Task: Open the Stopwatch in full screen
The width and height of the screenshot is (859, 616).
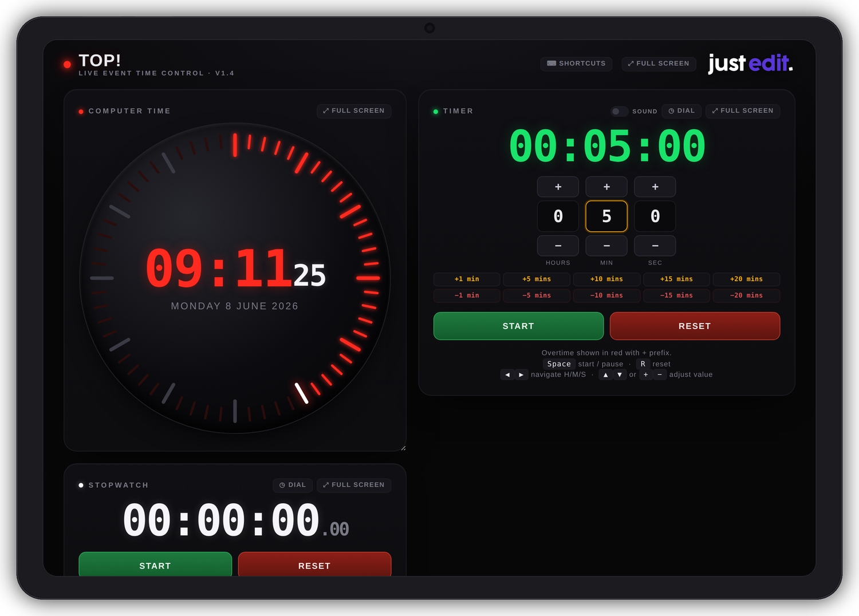Action: [x=354, y=485]
